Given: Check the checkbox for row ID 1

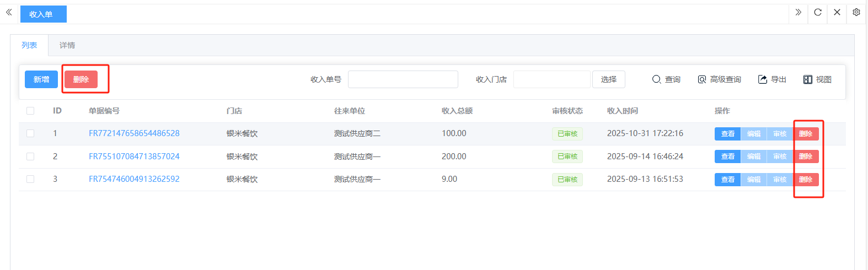Looking at the screenshot, I should [30, 133].
